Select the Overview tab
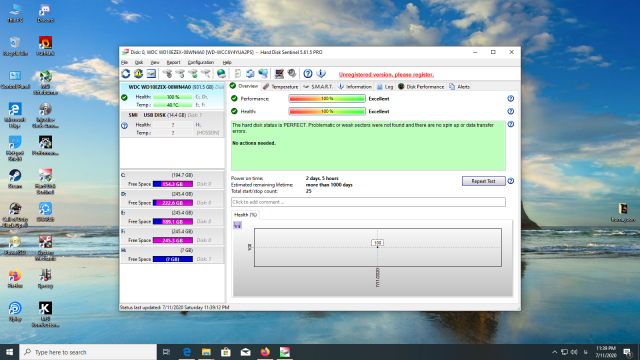The image size is (640, 360). click(244, 86)
